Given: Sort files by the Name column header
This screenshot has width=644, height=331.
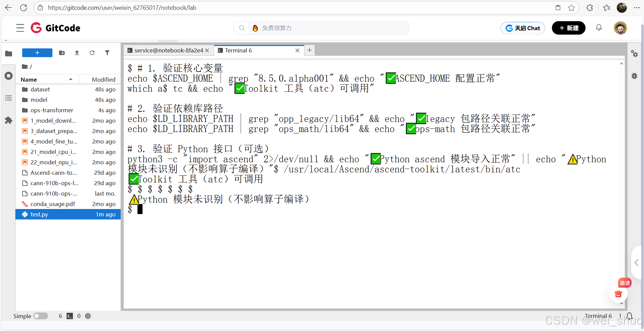Looking at the screenshot, I should tap(47, 79).
